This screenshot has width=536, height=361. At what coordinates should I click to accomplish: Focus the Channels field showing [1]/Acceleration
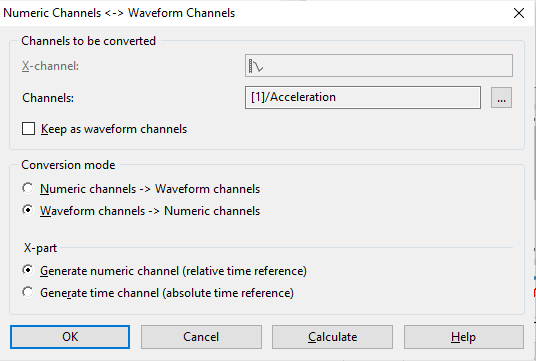click(x=363, y=98)
